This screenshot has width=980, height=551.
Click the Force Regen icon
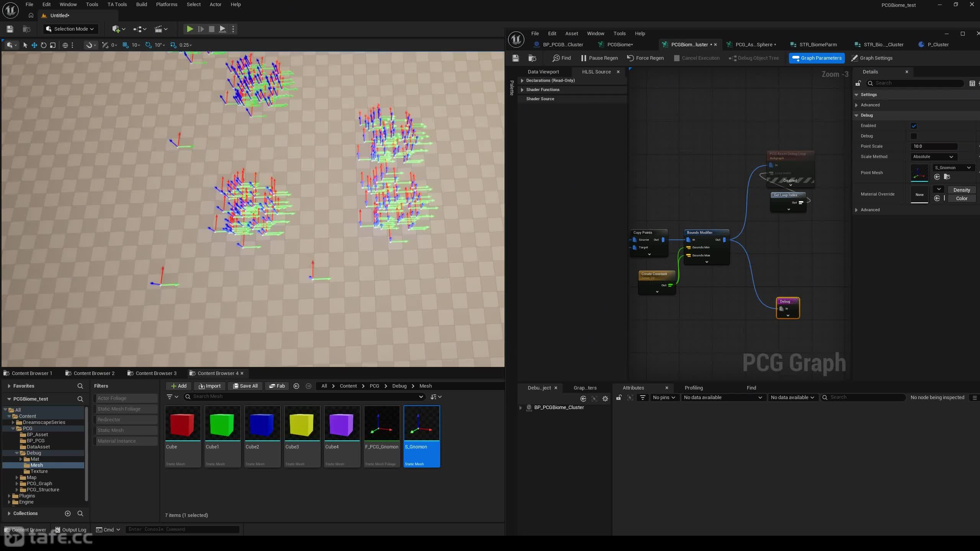(630, 58)
